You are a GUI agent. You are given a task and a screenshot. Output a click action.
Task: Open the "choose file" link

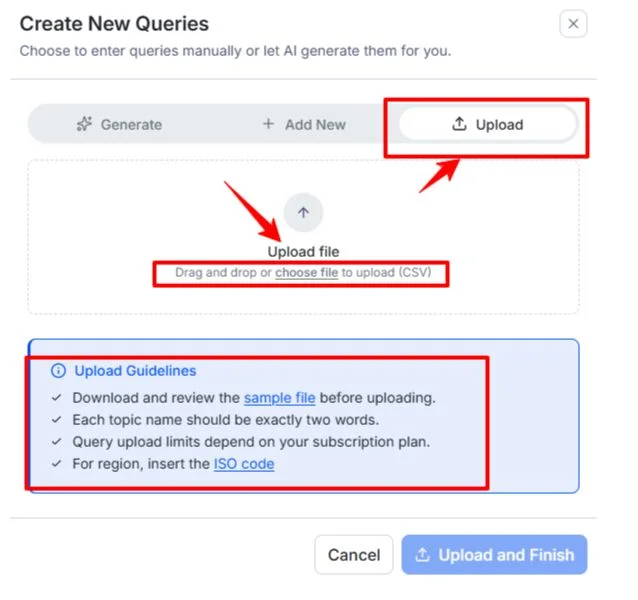[x=306, y=272]
